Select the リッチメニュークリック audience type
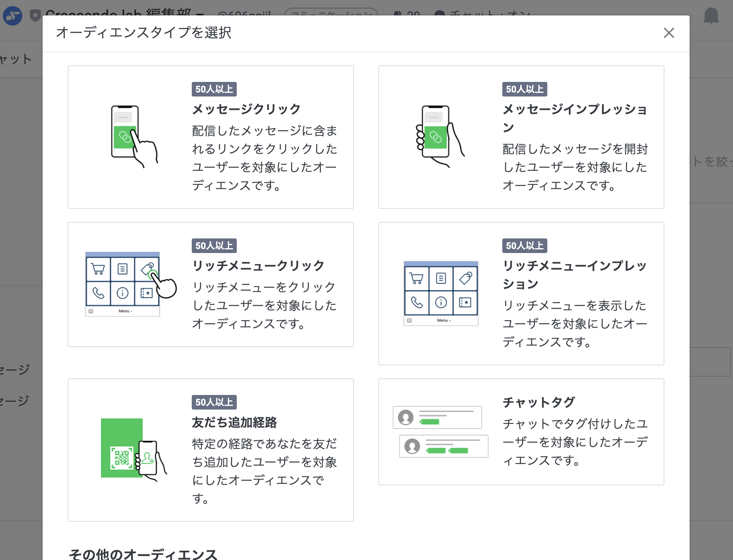 [210, 284]
